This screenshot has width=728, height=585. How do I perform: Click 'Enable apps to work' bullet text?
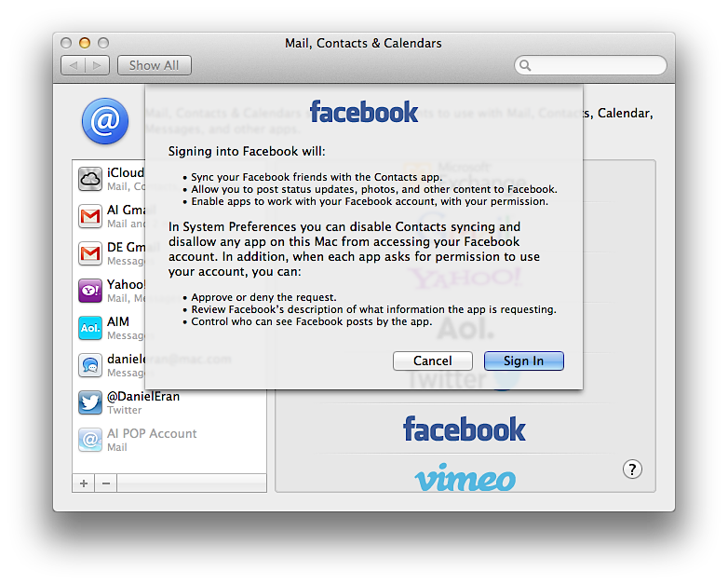pos(370,201)
